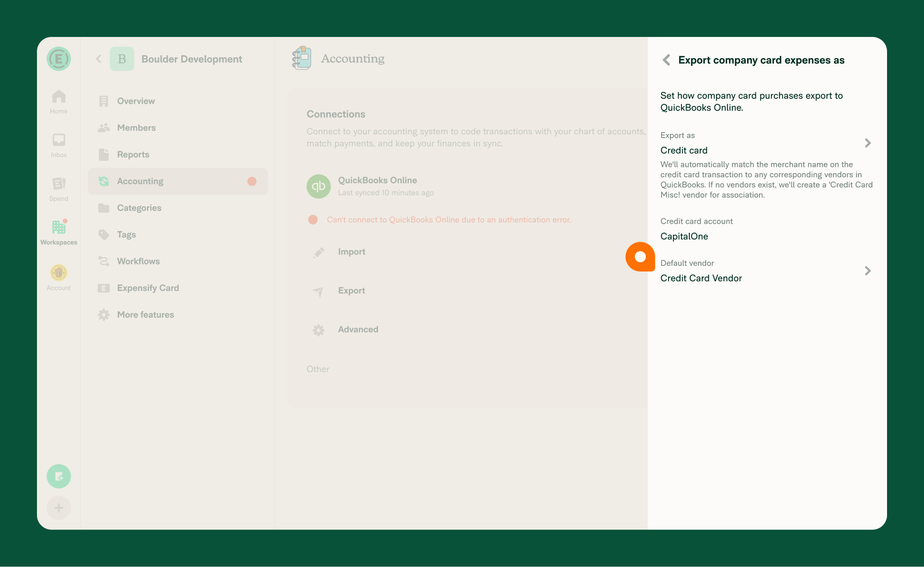Click the Reports document icon

[103, 155]
